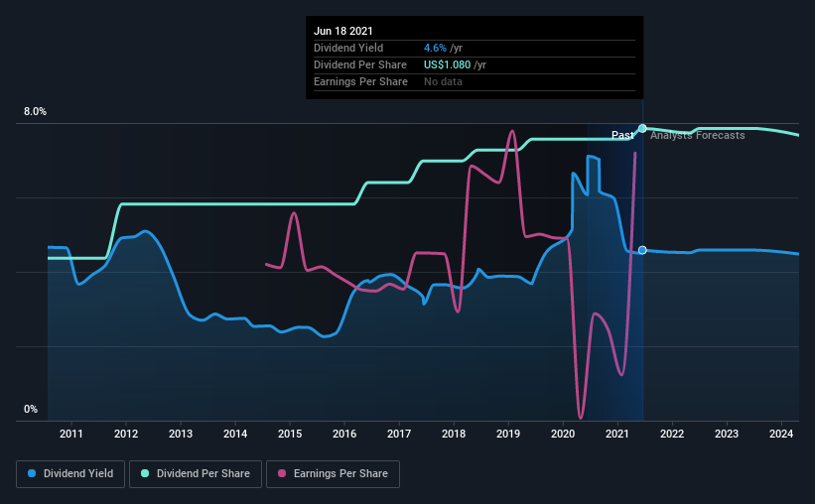This screenshot has height=504, width=815.
Task: Select the 2011 year on the x-axis
Action: pyautogui.click(x=70, y=434)
